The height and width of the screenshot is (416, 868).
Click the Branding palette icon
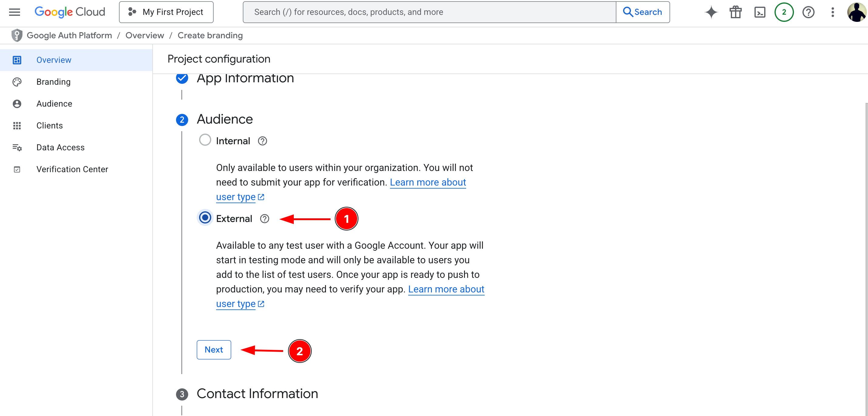pos(17,82)
